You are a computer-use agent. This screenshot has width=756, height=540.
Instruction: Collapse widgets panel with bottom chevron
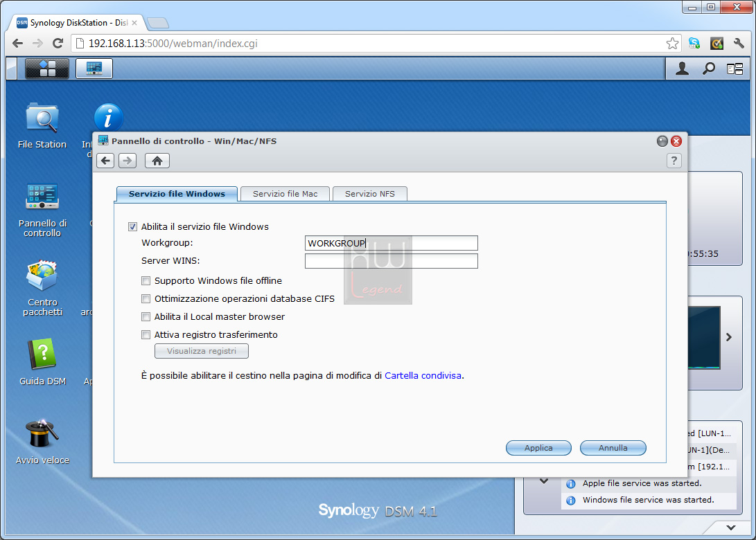click(731, 528)
